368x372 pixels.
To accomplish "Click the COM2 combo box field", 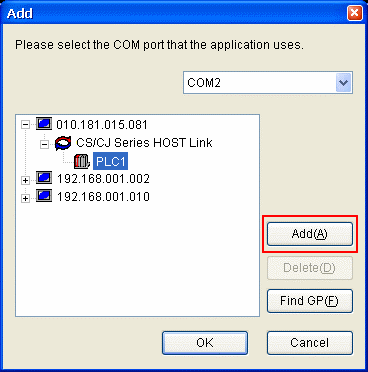I will point(268,82).
